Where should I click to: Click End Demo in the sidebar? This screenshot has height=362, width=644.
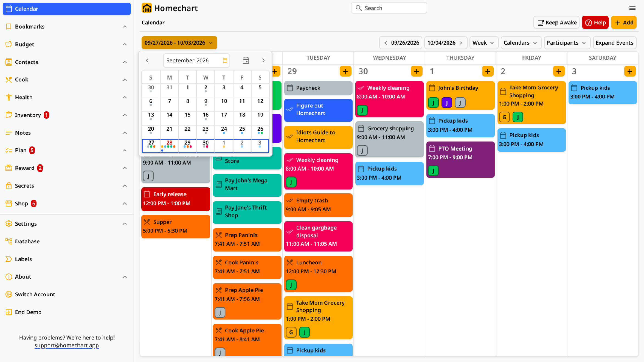[x=67, y=312]
